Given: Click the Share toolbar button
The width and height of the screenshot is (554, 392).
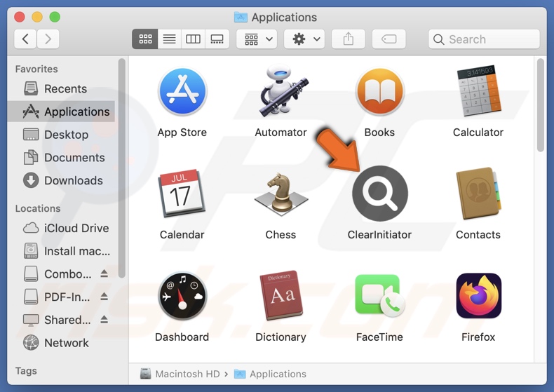Looking at the screenshot, I should 349,39.
